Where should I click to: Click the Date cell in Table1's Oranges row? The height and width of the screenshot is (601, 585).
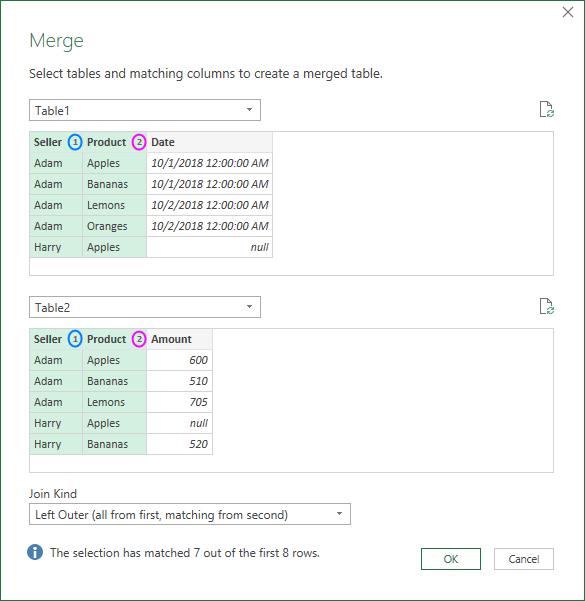(x=209, y=226)
